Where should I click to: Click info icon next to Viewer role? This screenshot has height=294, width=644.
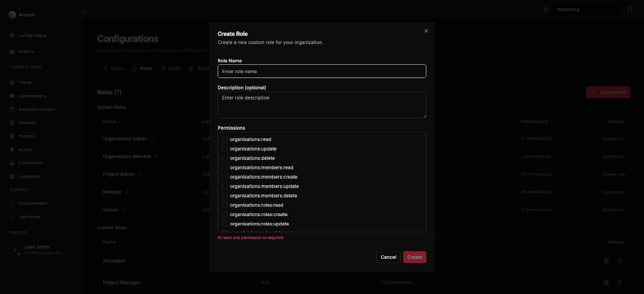(123, 210)
